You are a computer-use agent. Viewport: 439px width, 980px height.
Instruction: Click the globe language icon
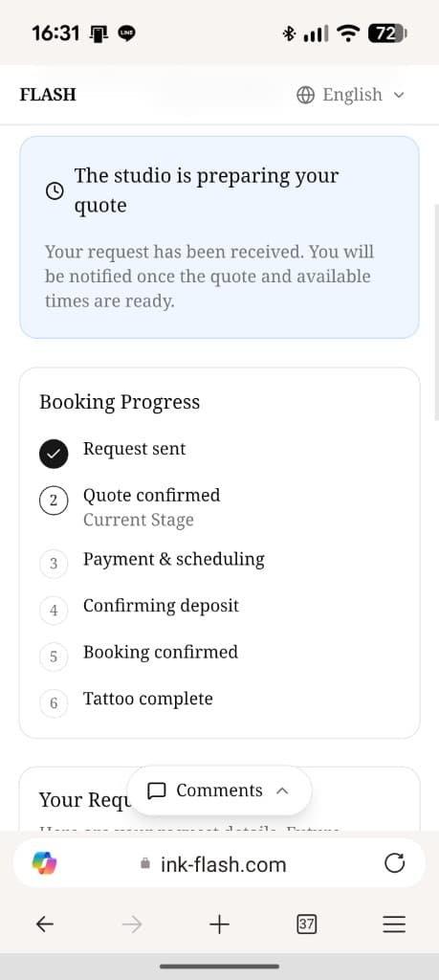305,95
